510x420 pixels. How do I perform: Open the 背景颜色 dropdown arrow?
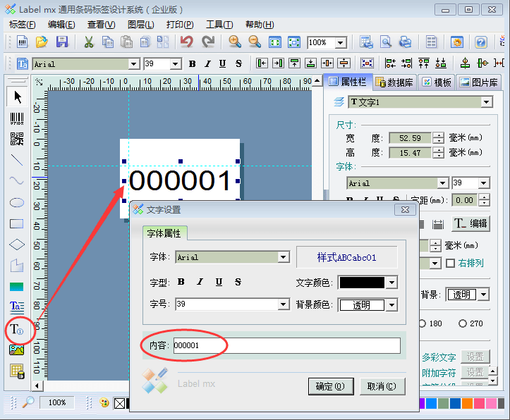pos(392,305)
